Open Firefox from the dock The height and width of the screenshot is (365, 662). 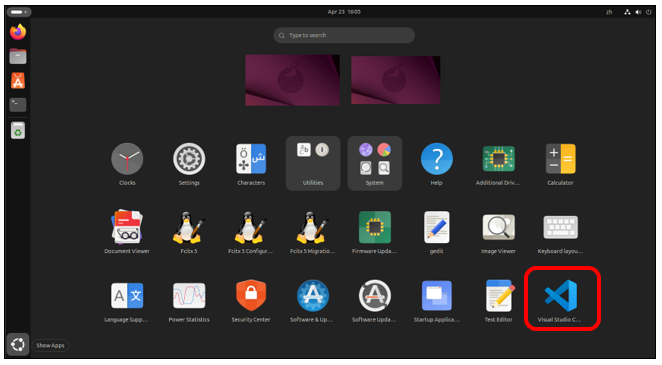coord(18,32)
